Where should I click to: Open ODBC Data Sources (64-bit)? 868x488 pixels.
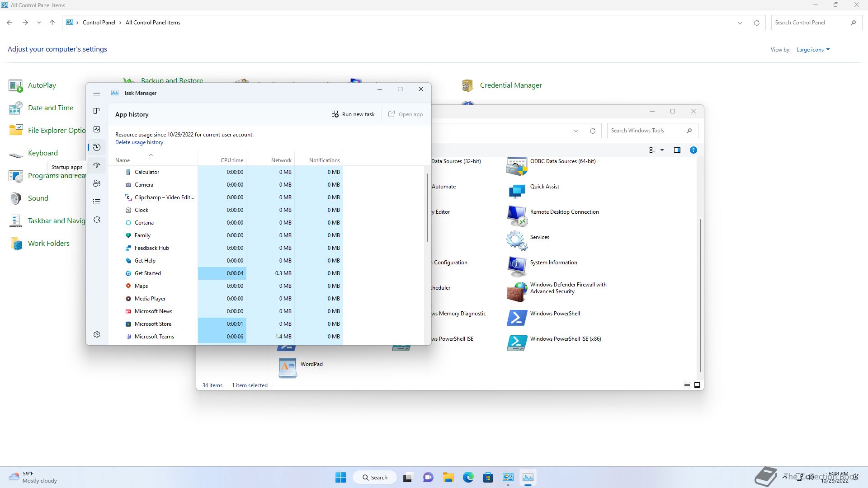click(x=551, y=166)
